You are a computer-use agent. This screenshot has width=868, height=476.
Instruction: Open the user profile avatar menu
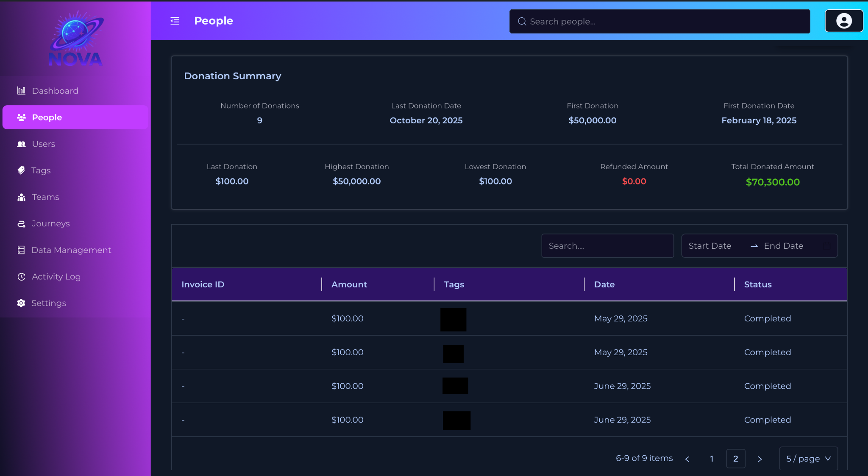pyautogui.click(x=843, y=21)
